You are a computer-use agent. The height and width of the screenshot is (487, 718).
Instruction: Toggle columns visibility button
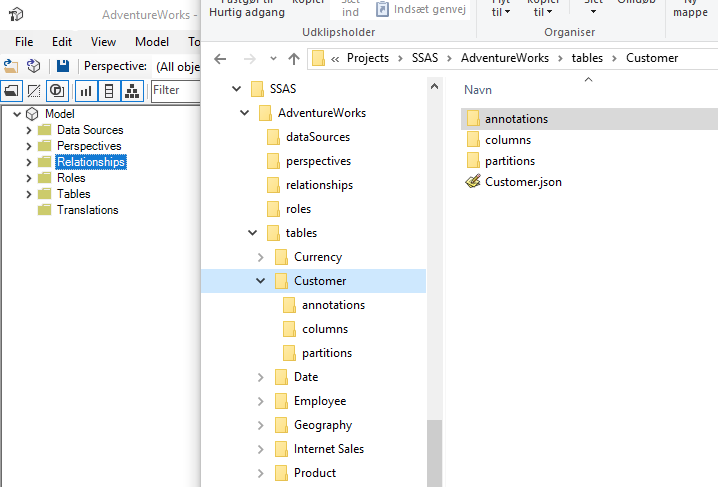(x=109, y=91)
